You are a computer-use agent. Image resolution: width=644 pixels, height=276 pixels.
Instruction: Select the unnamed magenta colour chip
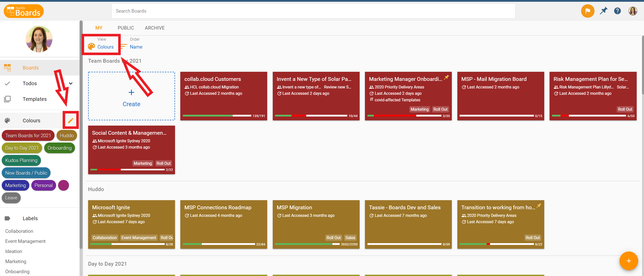pos(63,185)
